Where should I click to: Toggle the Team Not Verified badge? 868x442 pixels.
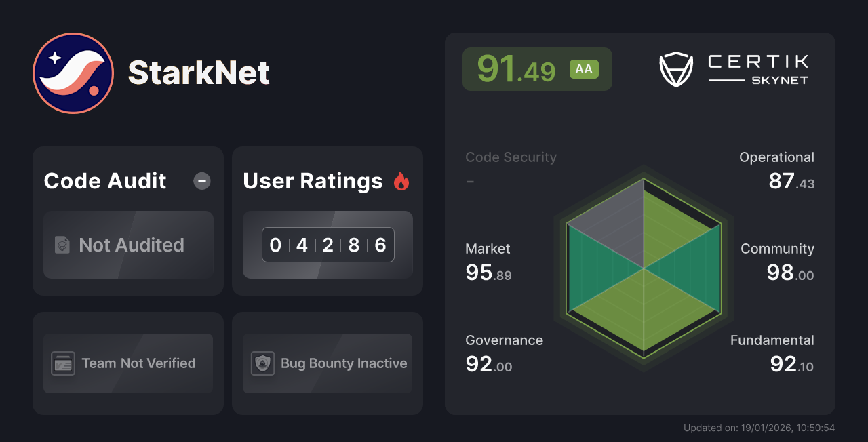click(127, 363)
